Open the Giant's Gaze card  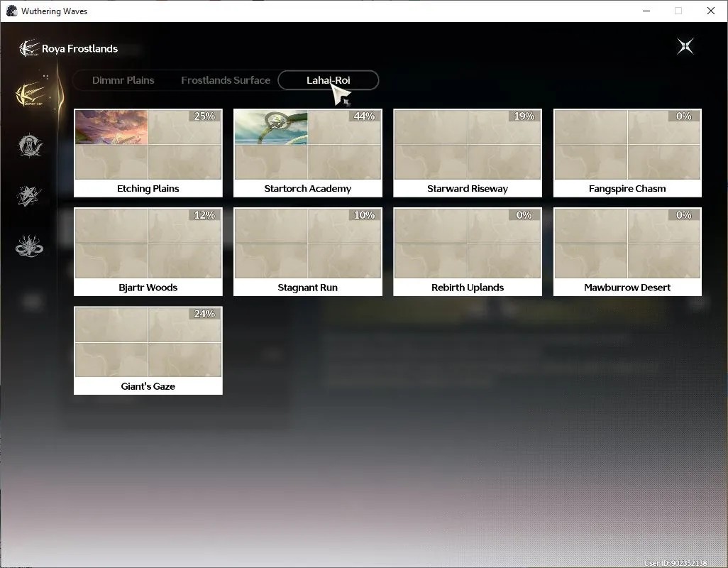tap(148, 351)
